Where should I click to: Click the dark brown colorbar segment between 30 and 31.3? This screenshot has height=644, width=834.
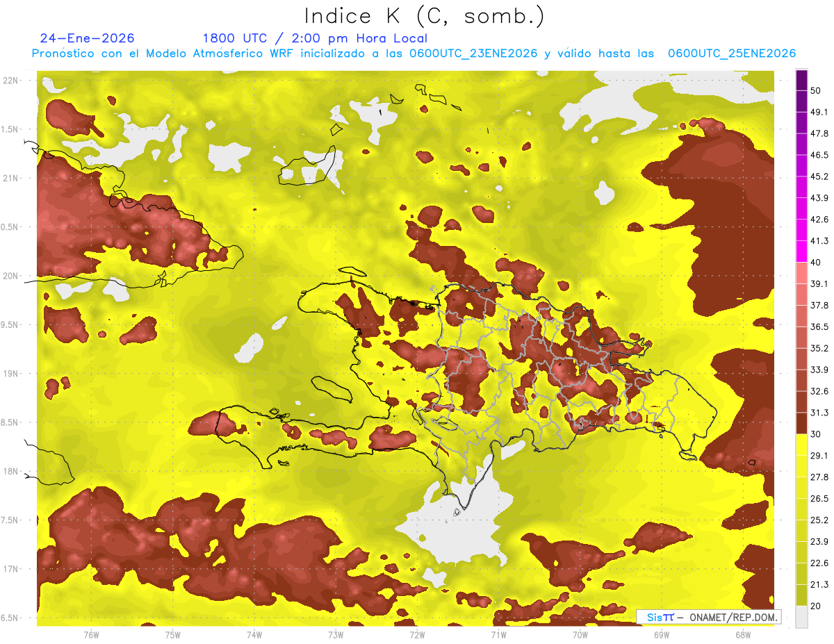(x=801, y=424)
